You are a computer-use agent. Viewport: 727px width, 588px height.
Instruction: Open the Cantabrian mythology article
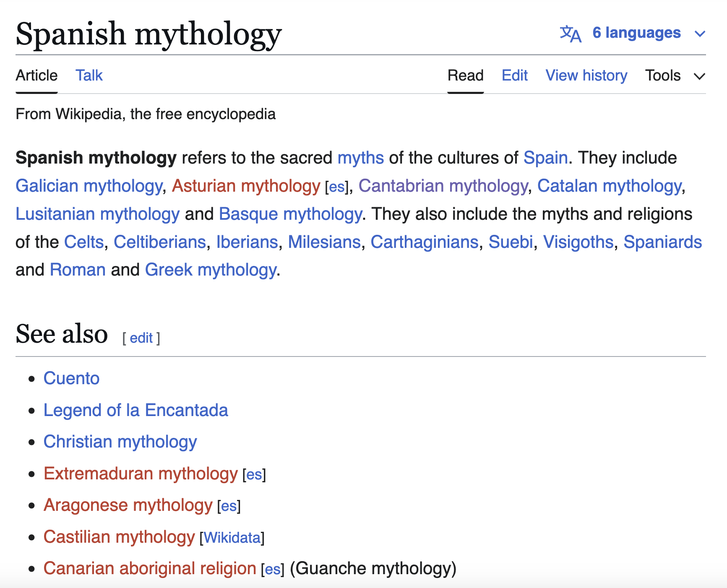tap(443, 186)
